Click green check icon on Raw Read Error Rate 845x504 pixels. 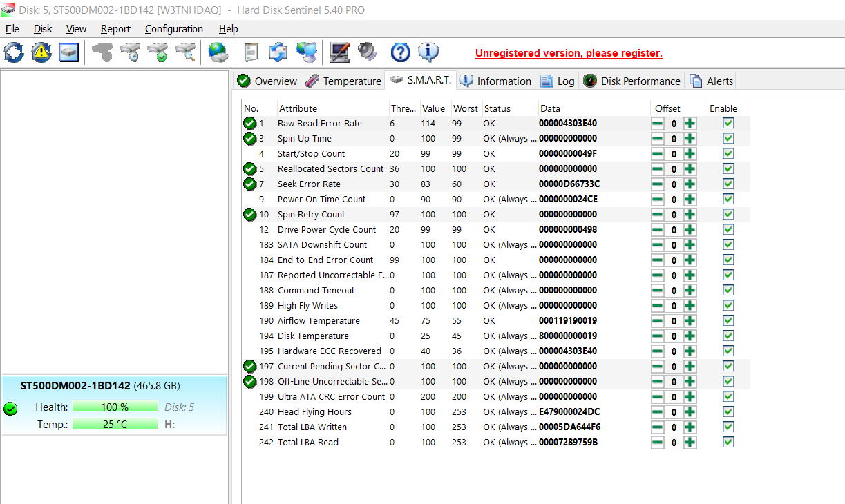point(249,124)
